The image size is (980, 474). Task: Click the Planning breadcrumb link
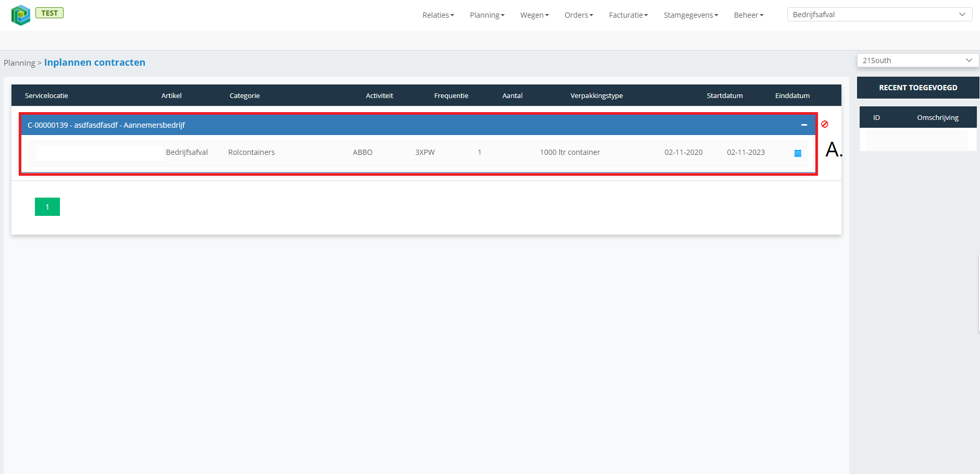pos(19,63)
